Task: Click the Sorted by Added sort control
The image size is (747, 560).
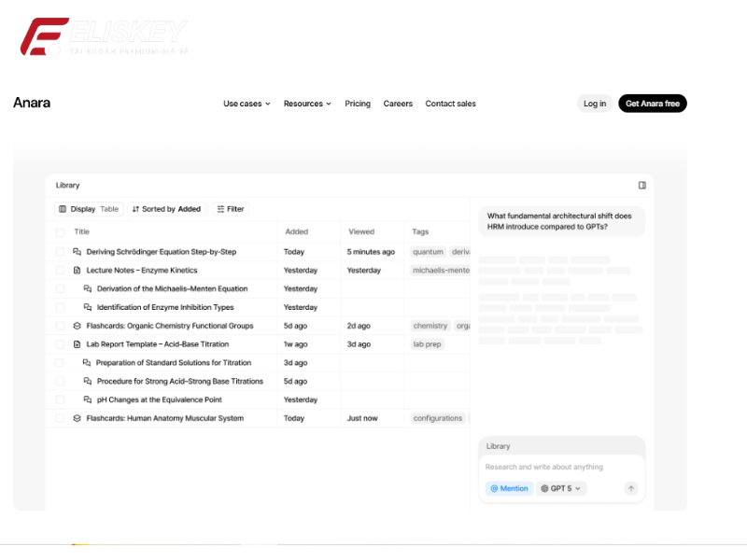Action: tap(166, 209)
